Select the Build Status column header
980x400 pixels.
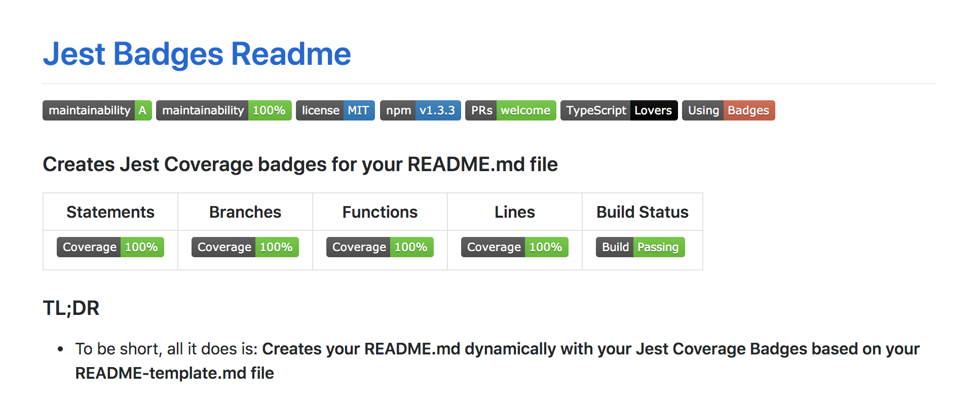tap(643, 212)
